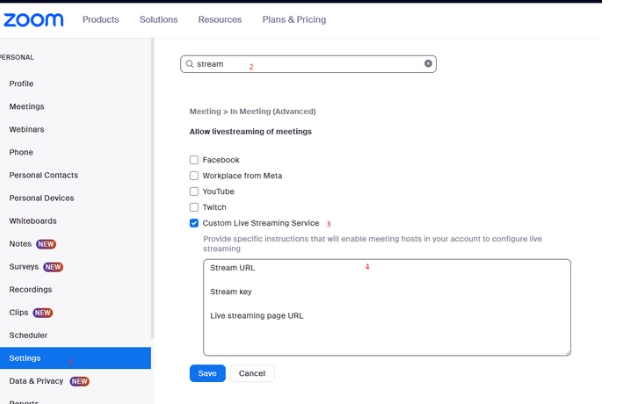622x404 pixels.
Task: Open Webinars in sidebar
Action: pos(27,129)
